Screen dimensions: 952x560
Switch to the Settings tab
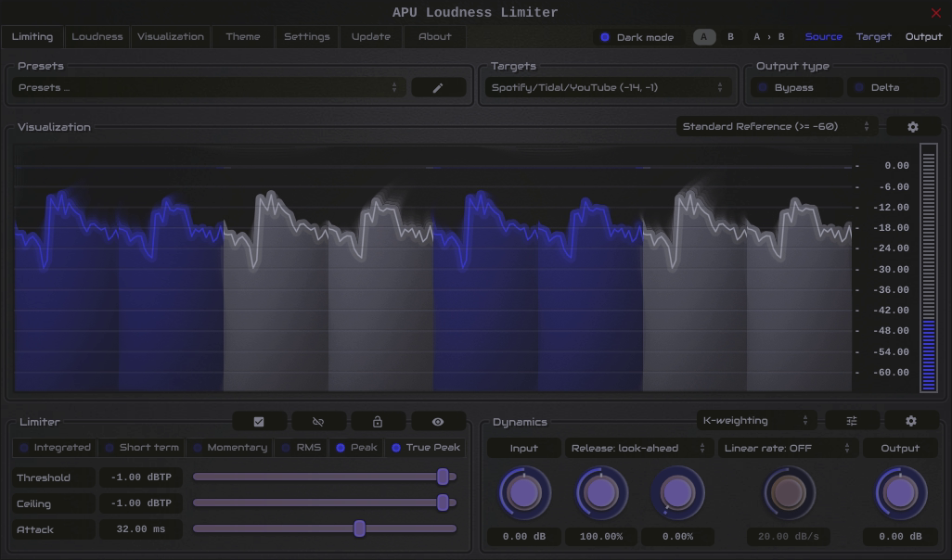[307, 37]
